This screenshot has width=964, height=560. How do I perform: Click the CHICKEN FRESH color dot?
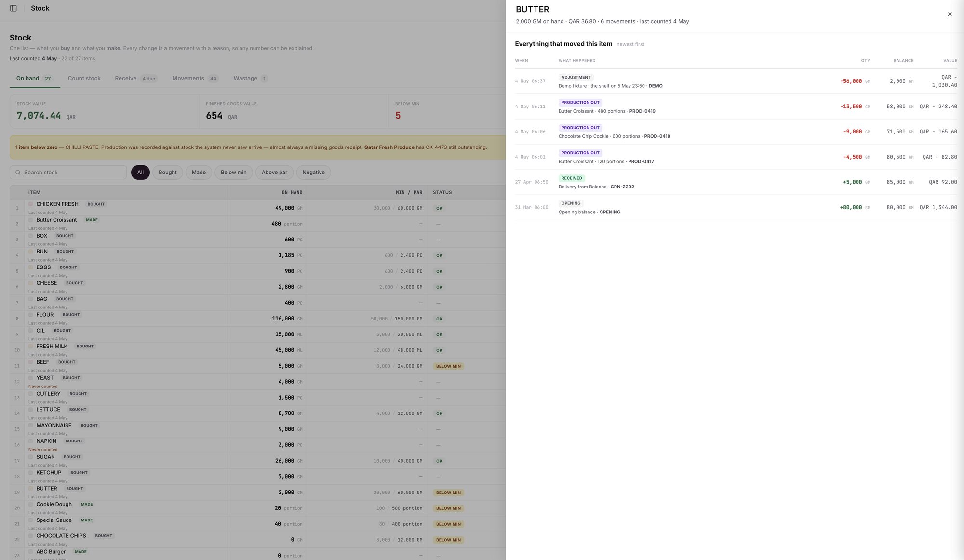(31, 204)
